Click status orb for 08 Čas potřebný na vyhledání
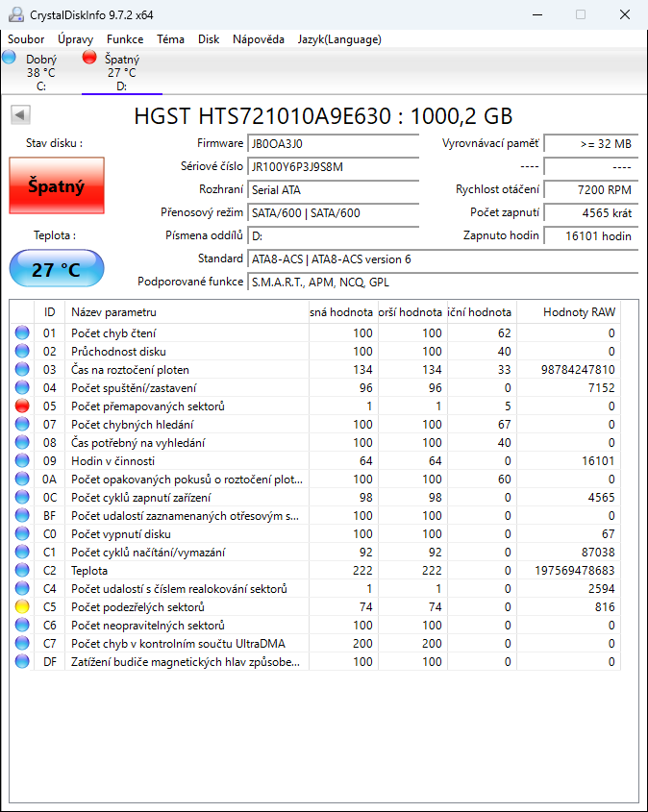This screenshot has width=648, height=812. point(22,443)
